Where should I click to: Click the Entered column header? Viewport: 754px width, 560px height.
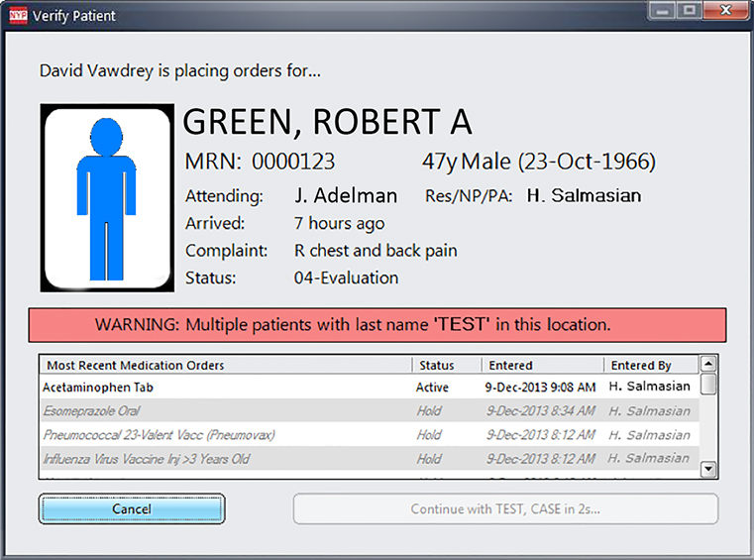[x=542, y=365]
